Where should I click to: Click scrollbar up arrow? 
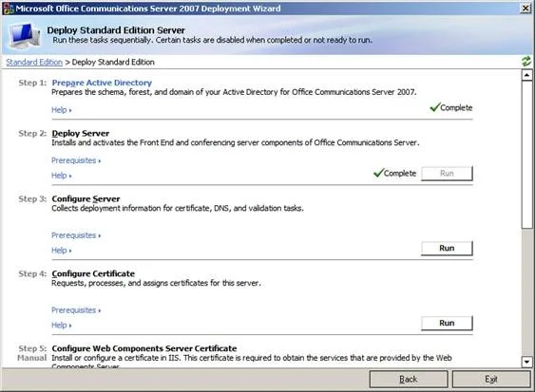coord(526,75)
